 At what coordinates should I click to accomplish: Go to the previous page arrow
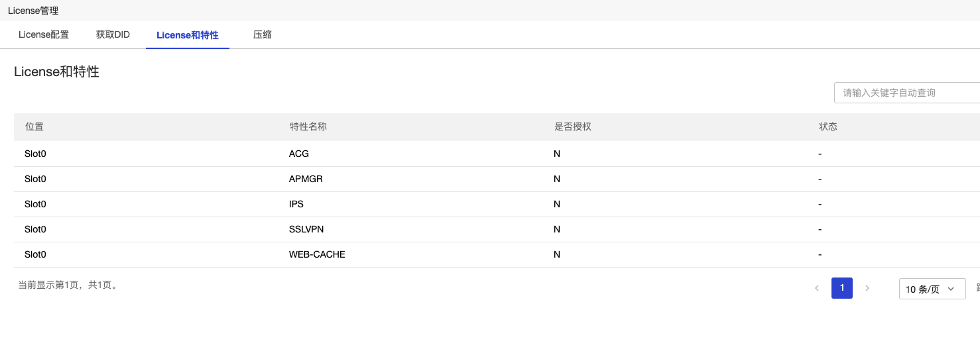pyautogui.click(x=817, y=288)
